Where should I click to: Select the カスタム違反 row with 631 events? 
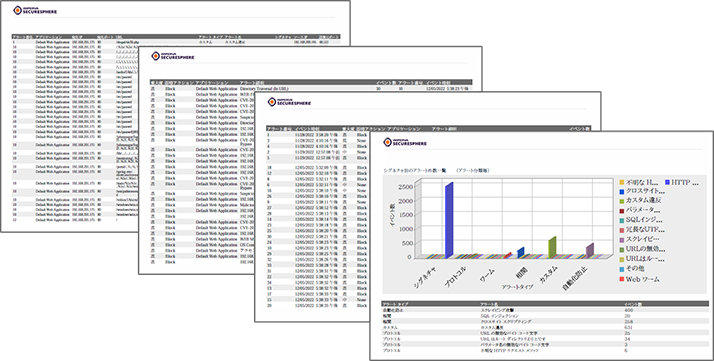click(545, 327)
